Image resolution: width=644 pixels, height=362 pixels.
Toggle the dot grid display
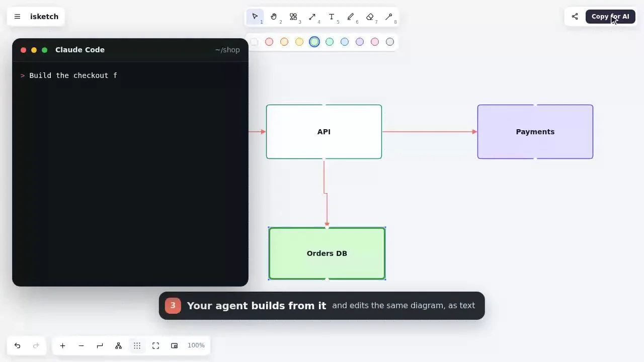[x=137, y=345]
